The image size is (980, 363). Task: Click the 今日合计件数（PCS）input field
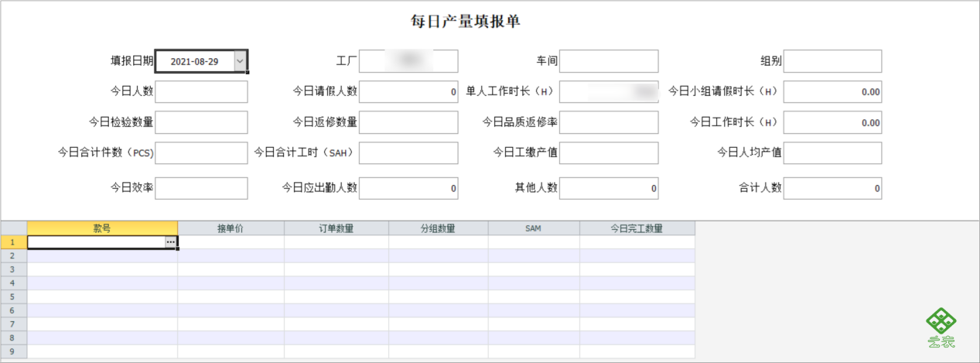click(201, 152)
